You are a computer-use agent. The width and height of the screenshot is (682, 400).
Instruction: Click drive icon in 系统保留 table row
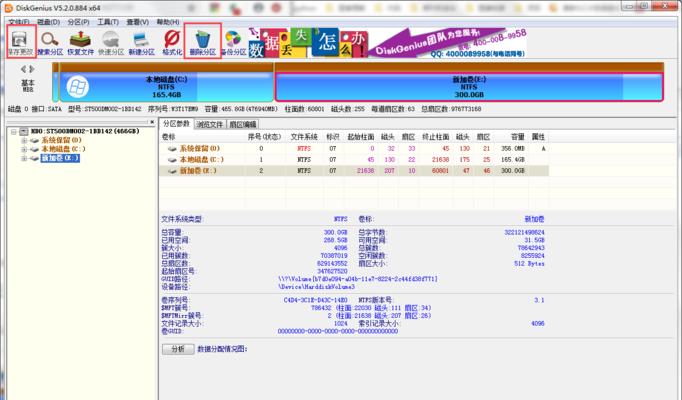click(x=172, y=149)
